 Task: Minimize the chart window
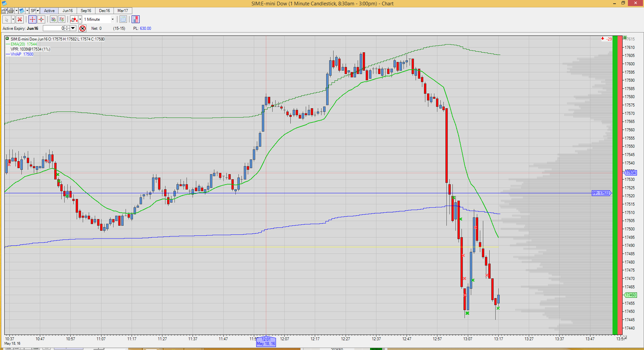click(615, 3)
